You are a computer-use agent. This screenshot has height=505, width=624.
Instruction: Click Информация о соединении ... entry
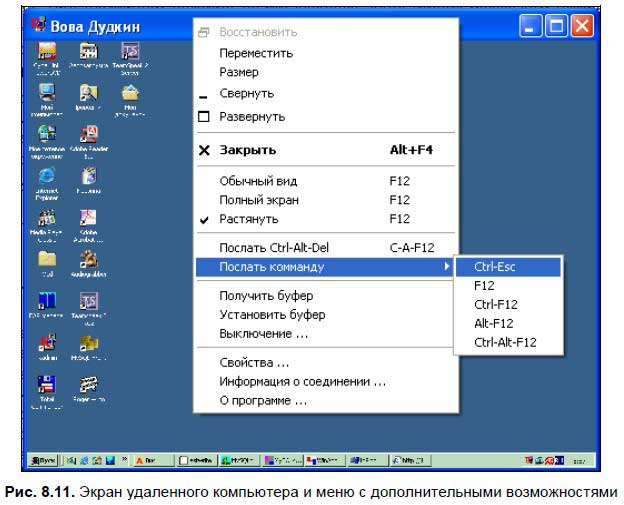tap(302, 381)
